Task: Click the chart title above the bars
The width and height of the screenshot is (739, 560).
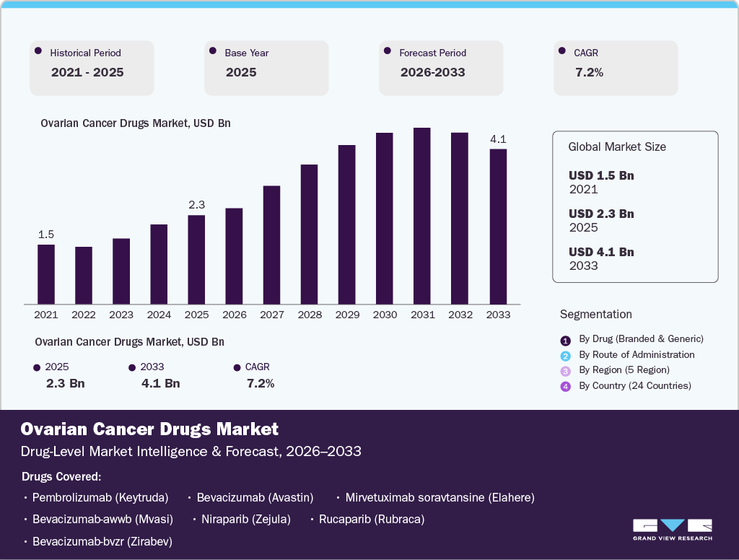Action: pyautogui.click(x=135, y=123)
